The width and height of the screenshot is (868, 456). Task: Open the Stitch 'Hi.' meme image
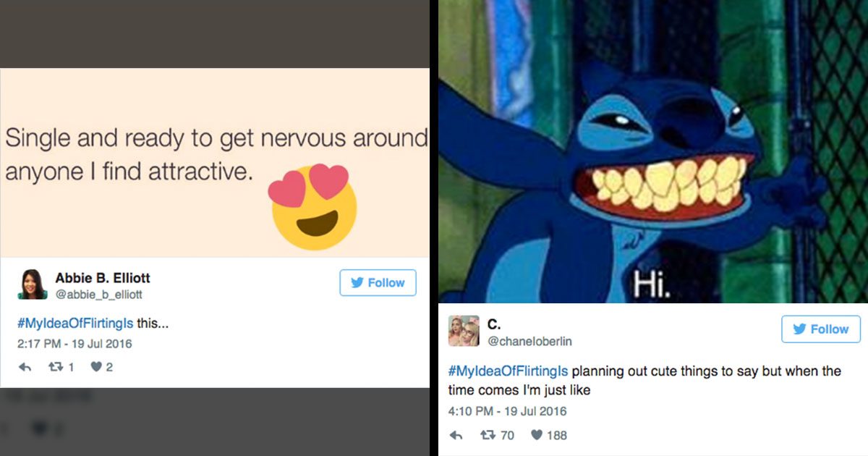(x=653, y=151)
